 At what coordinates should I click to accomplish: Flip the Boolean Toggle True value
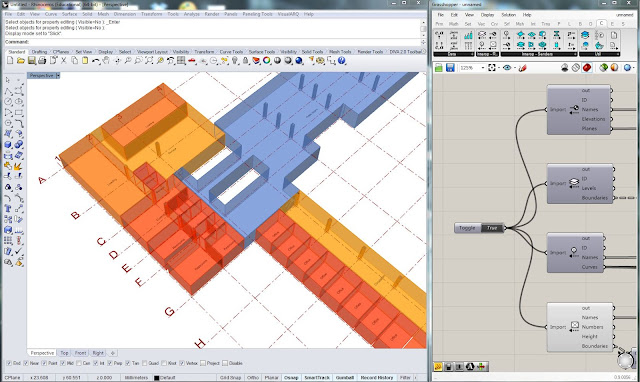coord(492,228)
